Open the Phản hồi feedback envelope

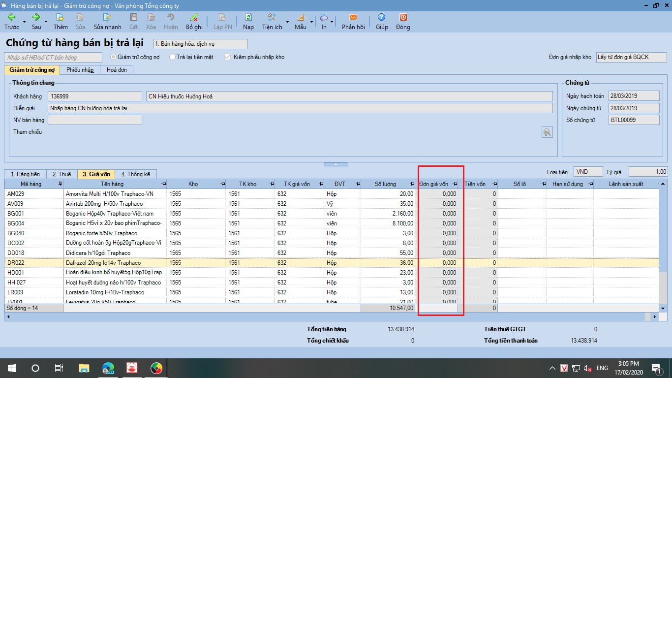pyautogui.click(x=353, y=17)
